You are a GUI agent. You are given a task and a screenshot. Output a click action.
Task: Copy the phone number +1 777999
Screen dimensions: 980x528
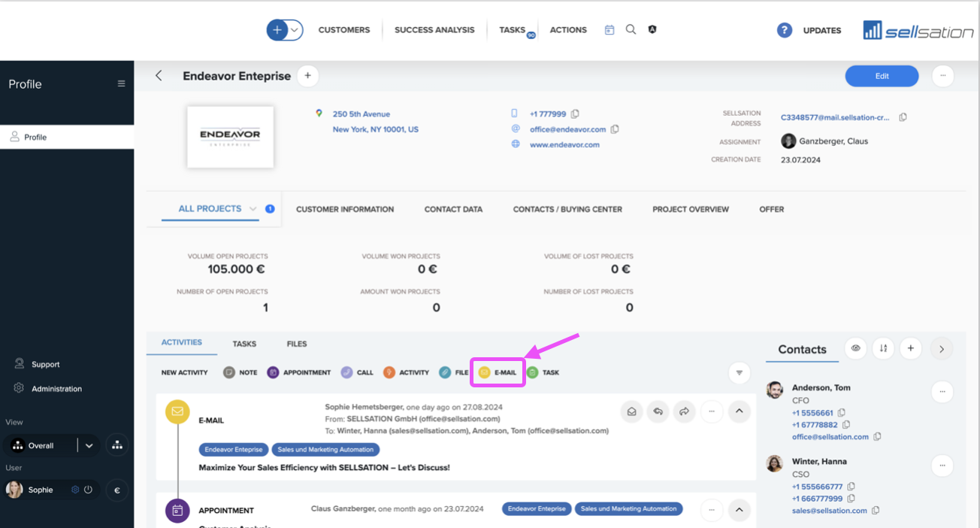[575, 114]
